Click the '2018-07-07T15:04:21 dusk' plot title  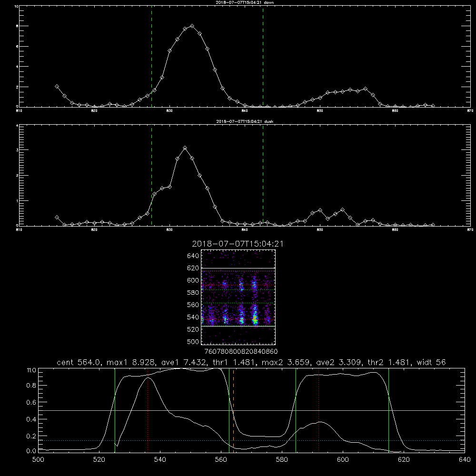[245, 121]
